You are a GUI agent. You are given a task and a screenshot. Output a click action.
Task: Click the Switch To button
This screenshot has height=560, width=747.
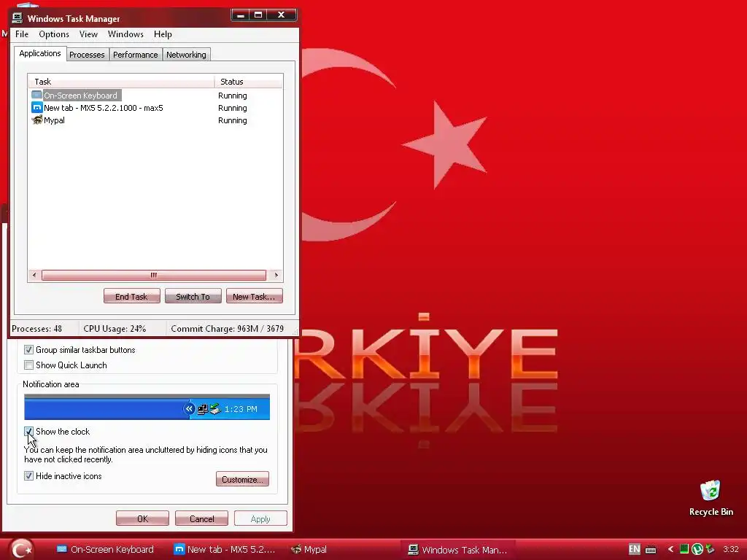point(193,296)
